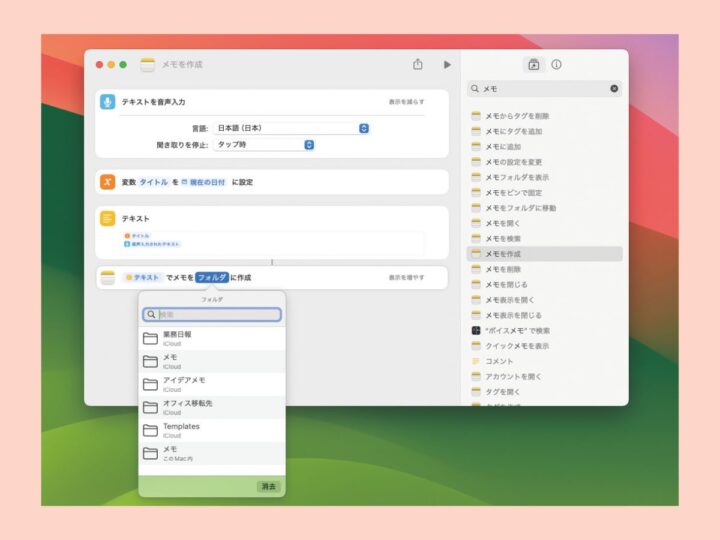
Task: Select the アイデアメモ folder
Action: tap(212, 384)
